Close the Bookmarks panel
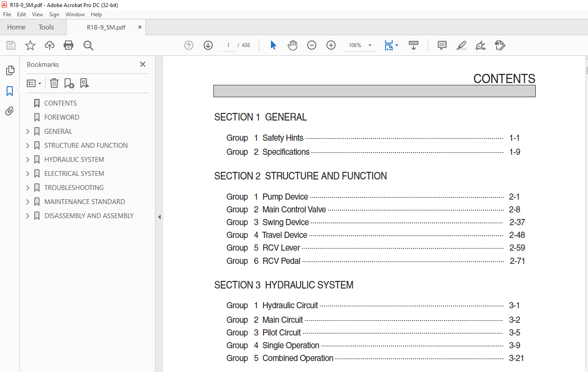588x372 pixels. tap(143, 64)
